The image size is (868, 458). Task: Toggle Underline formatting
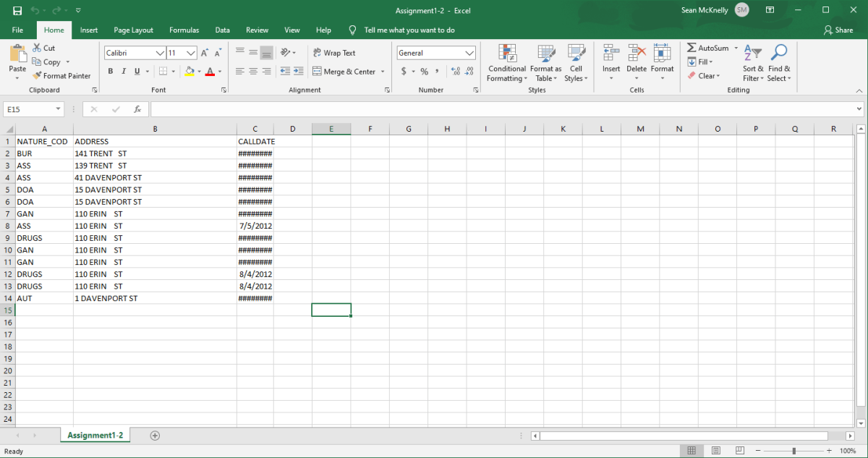pyautogui.click(x=137, y=71)
